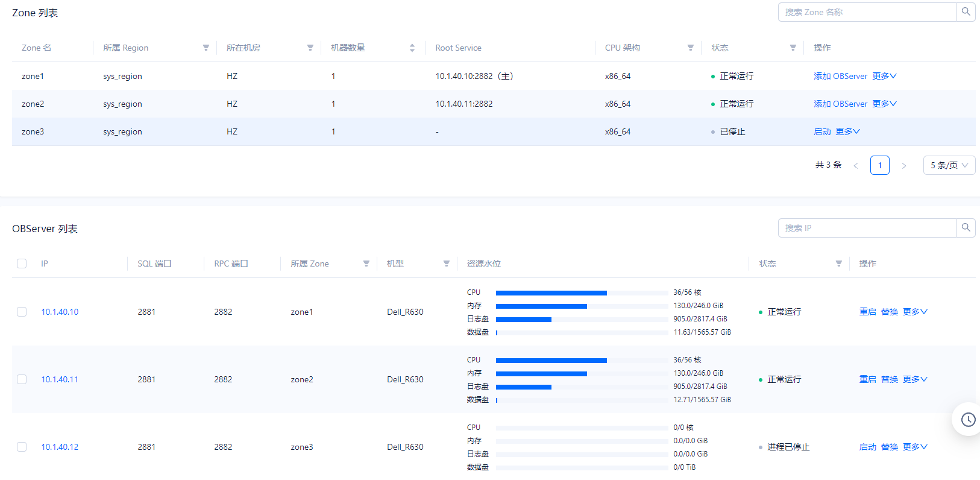The width and height of the screenshot is (980, 480).
Task: Open the 10.1.40.10 server IP link
Action: [60, 312]
